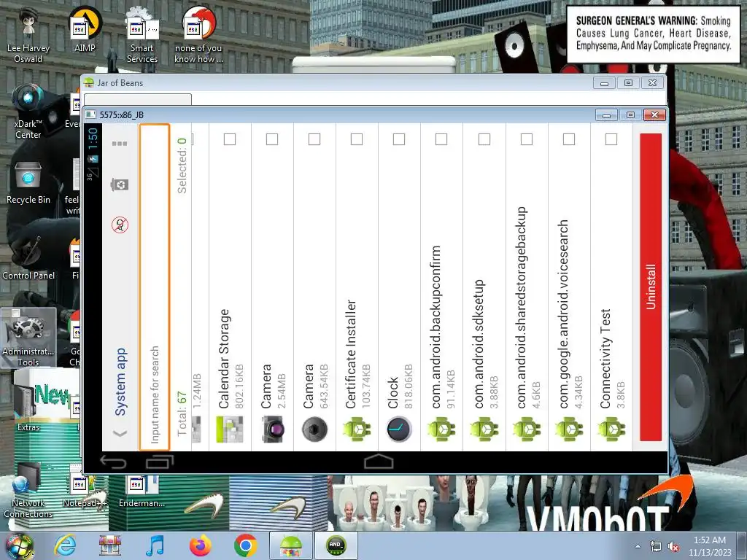Open Network Connections desktop icon
The image size is (747, 560).
pos(28,491)
